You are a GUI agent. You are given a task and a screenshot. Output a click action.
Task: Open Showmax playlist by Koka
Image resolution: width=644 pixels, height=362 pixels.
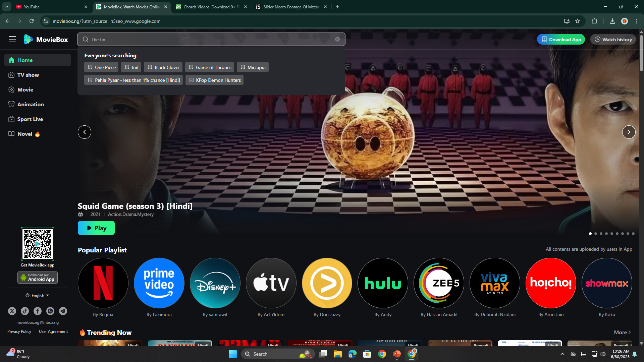pos(607,283)
